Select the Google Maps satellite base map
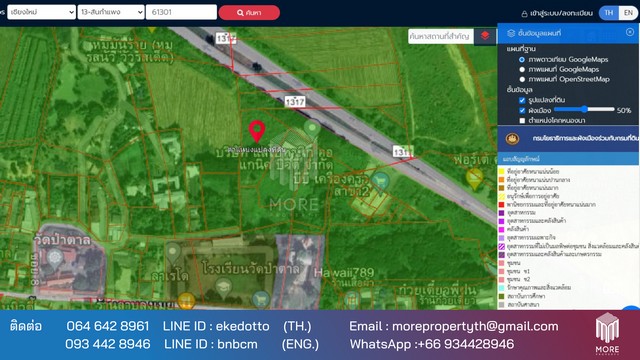Viewport: 640px width, 360px height. click(x=522, y=60)
